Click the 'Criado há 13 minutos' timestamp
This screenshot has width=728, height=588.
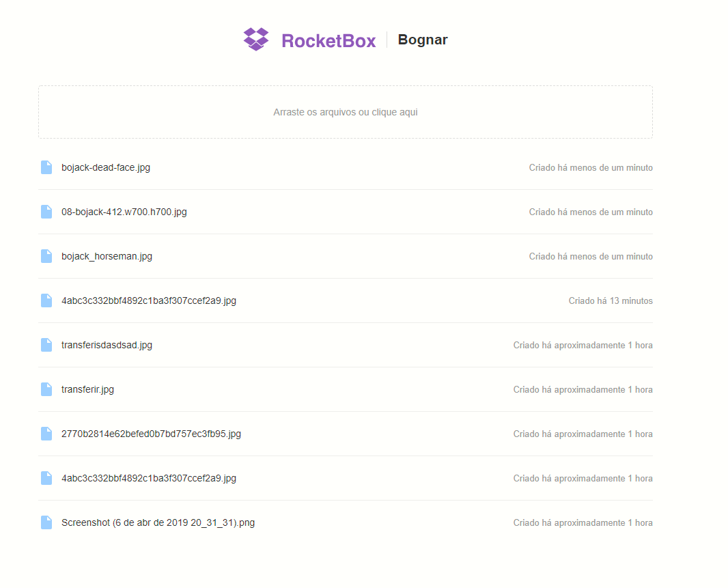tap(611, 300)
